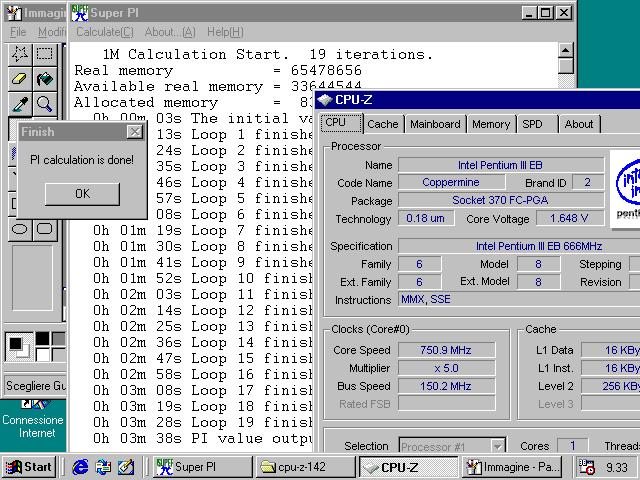
Task: Switch to CPU-Z taskbar button
Action: (x=409, y=467)
